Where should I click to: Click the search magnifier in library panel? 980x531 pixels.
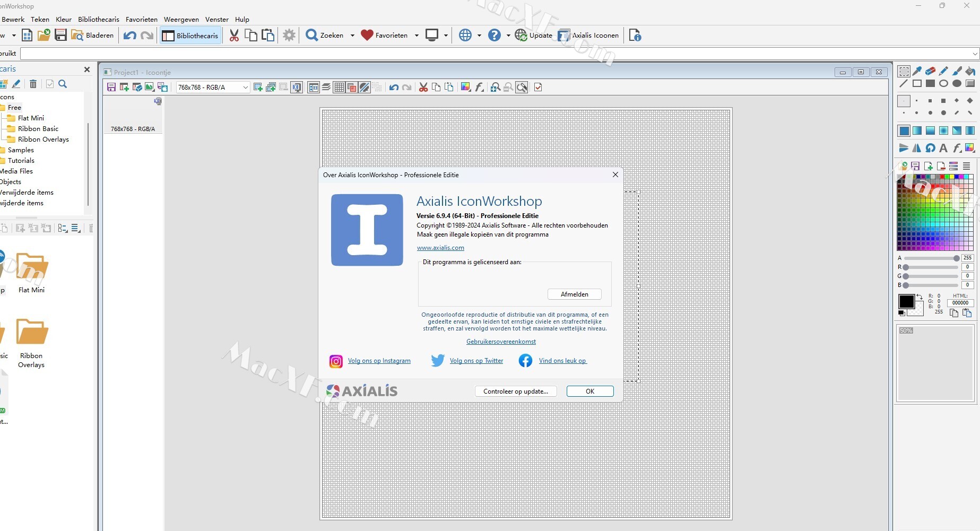coord(63,84)
